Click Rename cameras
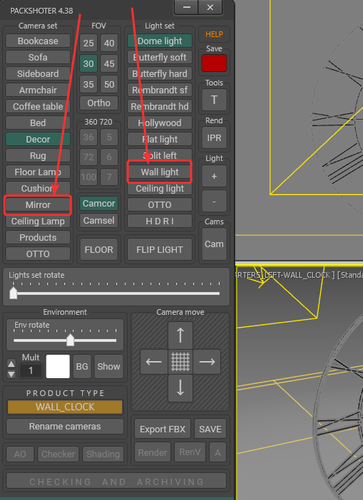This screenshot has height=500, width=363. (x=65, y=426)
